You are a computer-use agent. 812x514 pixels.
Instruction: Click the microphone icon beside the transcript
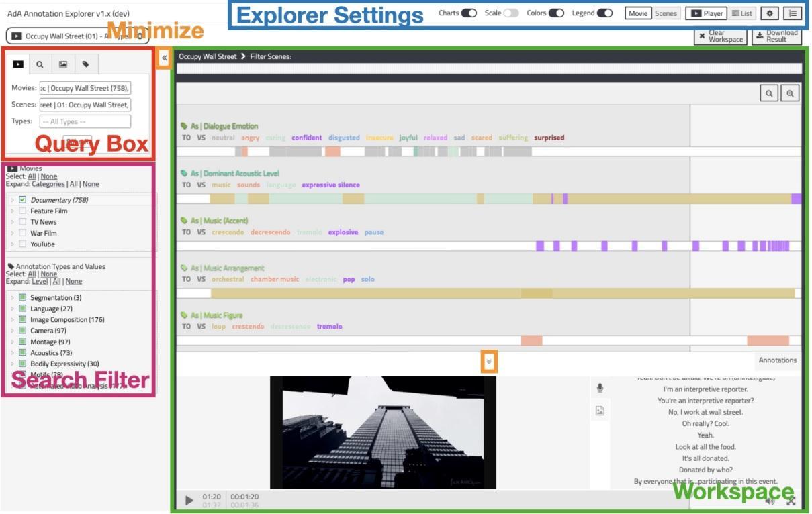point(600,388)
